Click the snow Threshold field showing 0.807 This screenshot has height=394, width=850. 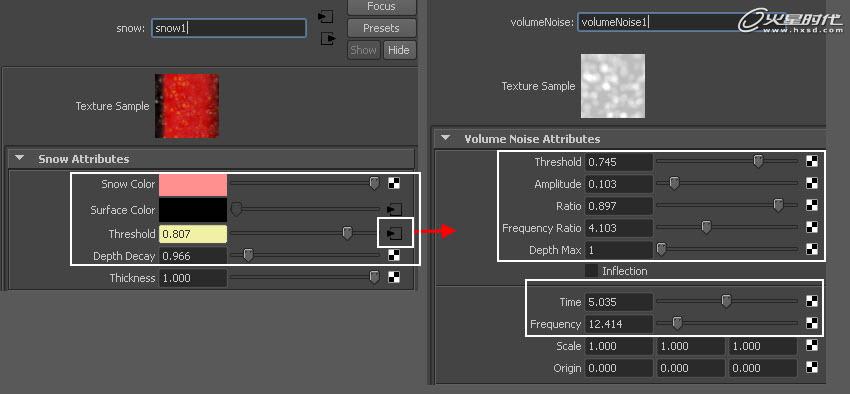193,234
